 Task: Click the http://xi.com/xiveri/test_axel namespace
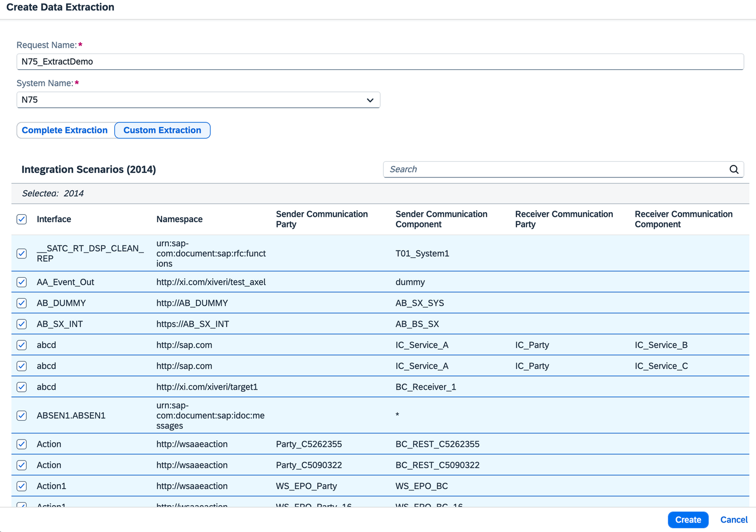click(211, 282)
